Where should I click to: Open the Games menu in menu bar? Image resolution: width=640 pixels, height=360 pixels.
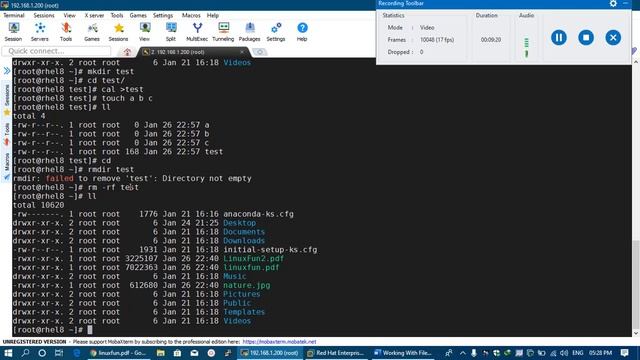138,15
